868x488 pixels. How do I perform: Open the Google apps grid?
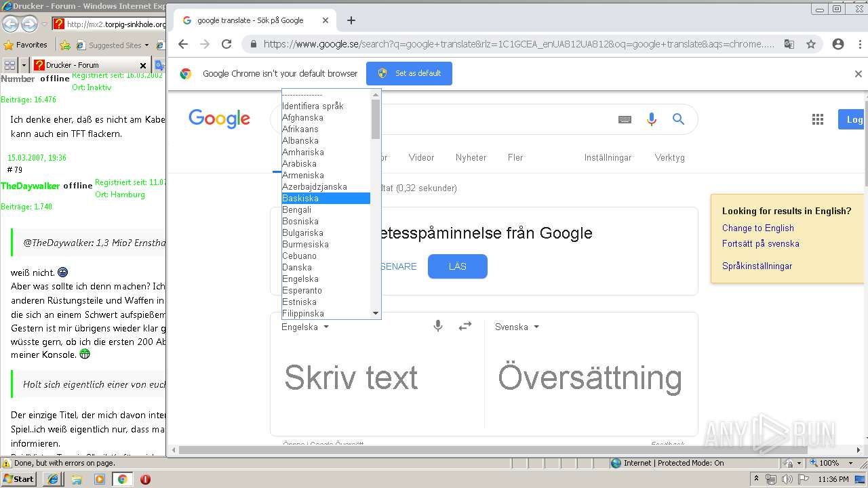(818, 119)
